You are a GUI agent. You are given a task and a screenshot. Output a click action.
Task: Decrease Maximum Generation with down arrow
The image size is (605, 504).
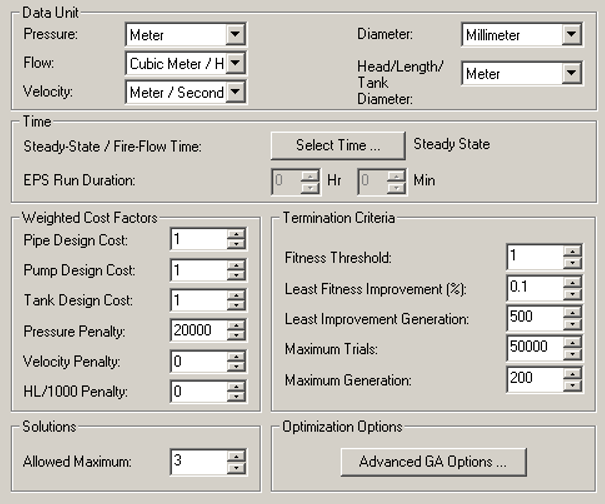[572, 385]
